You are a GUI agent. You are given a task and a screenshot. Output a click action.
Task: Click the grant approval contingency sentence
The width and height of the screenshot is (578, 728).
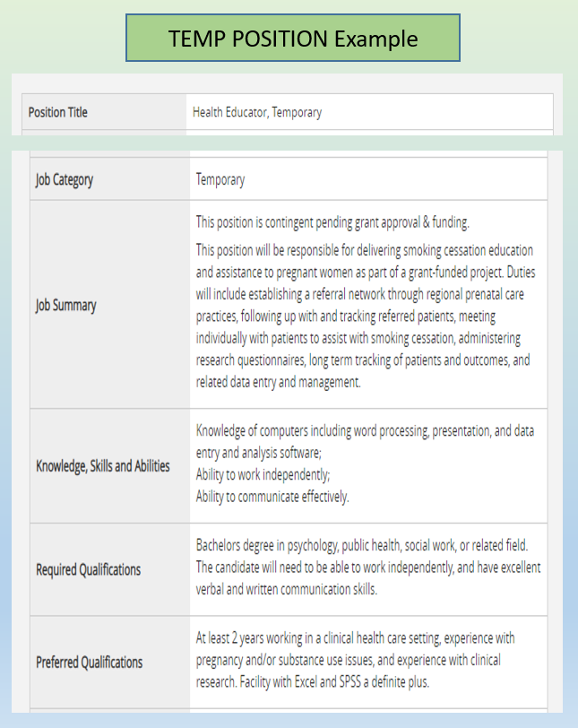pos(332,222)
